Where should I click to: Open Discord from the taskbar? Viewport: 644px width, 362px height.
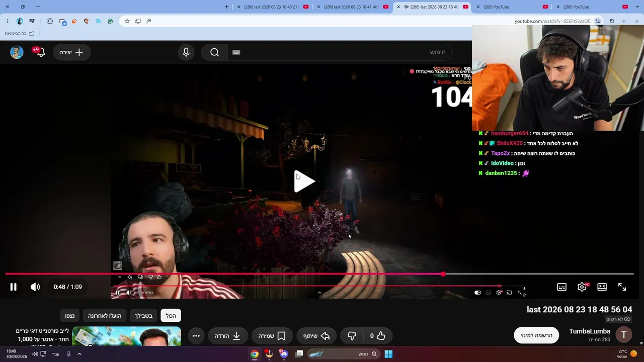(284, 354)
